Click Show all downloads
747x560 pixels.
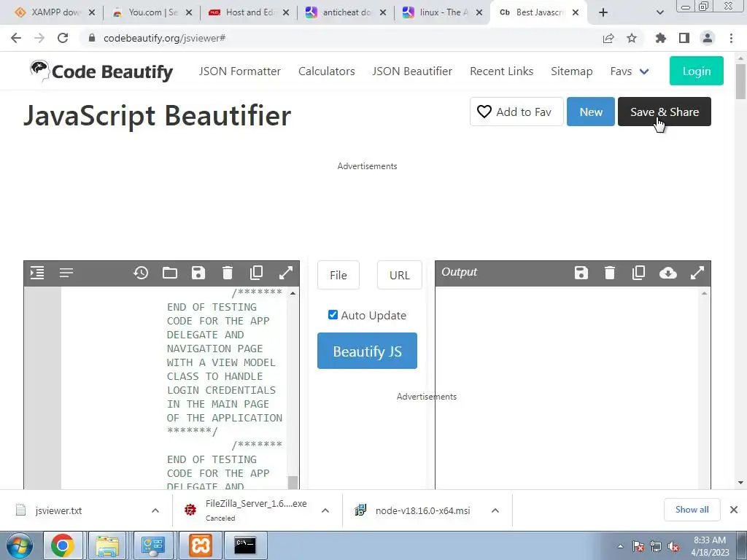[x=692, y=510]
